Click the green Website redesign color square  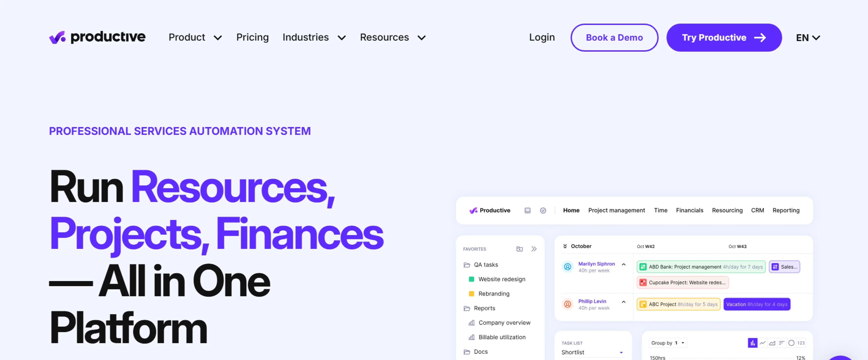[471, 279]
